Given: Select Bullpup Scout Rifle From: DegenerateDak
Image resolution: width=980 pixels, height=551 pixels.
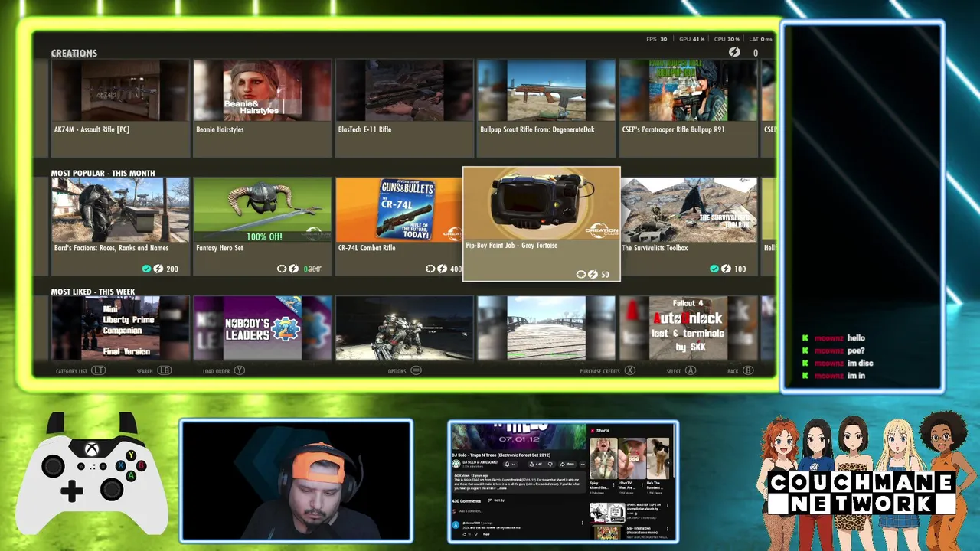Looking at the screenshot, I should 547,108.
